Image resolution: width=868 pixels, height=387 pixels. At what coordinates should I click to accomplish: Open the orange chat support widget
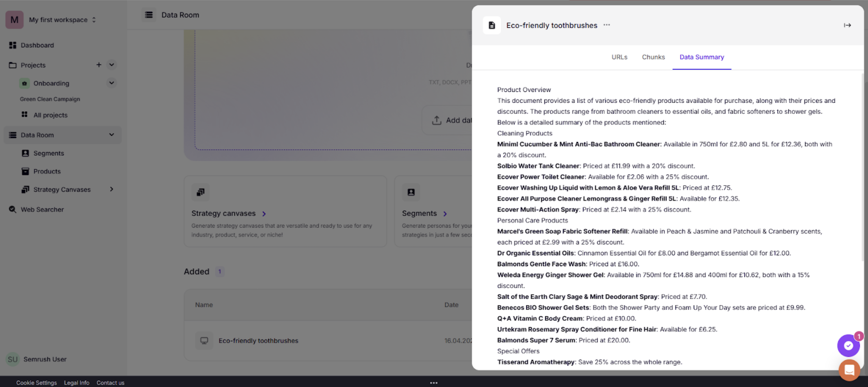(849, 370)
